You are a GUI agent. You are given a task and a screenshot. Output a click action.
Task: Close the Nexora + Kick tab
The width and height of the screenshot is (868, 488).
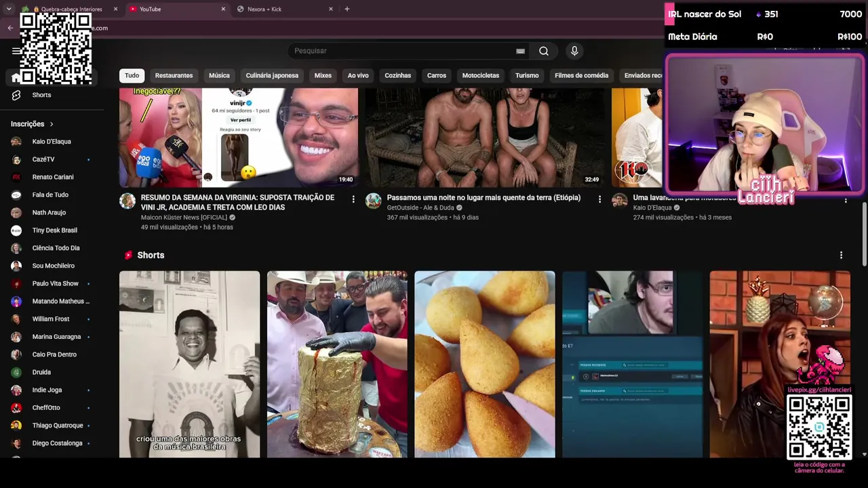coord(331,9)
